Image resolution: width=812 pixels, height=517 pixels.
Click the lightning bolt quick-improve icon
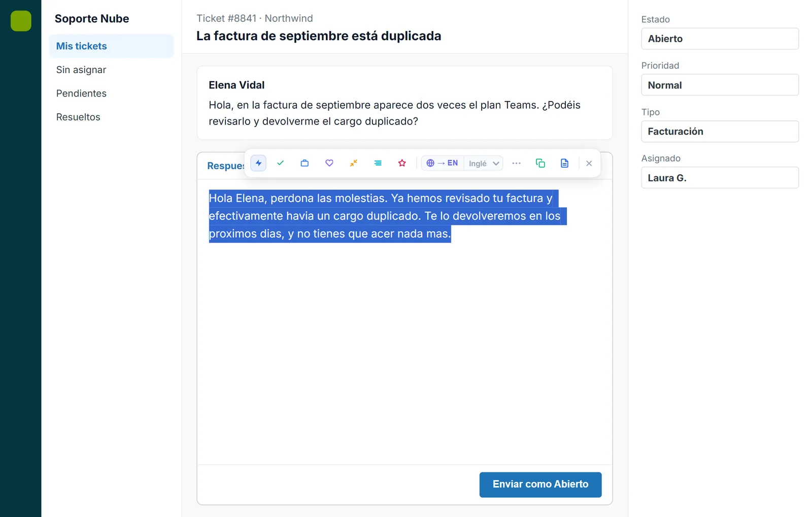[x=258, y=163]
